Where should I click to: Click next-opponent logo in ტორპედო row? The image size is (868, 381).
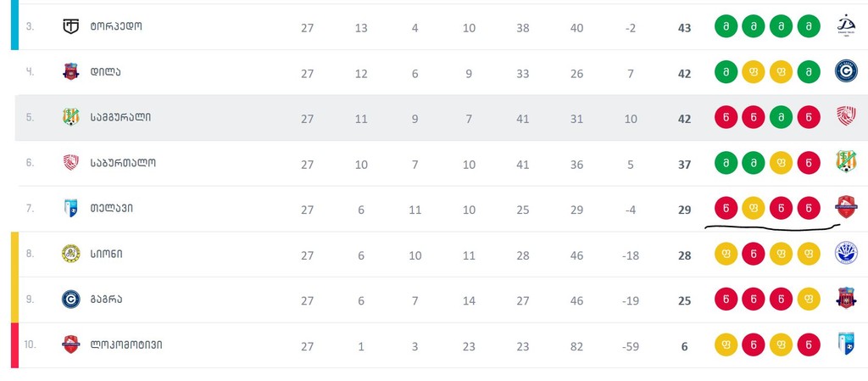click(846, 26)
